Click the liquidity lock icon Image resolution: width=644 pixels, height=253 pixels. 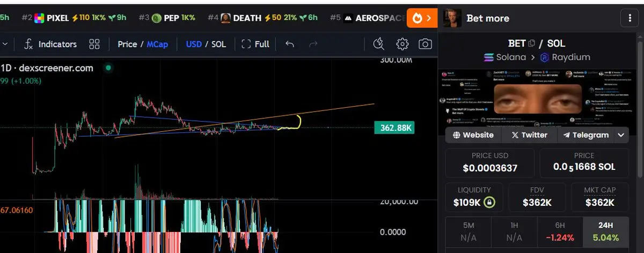click(489, 203)
